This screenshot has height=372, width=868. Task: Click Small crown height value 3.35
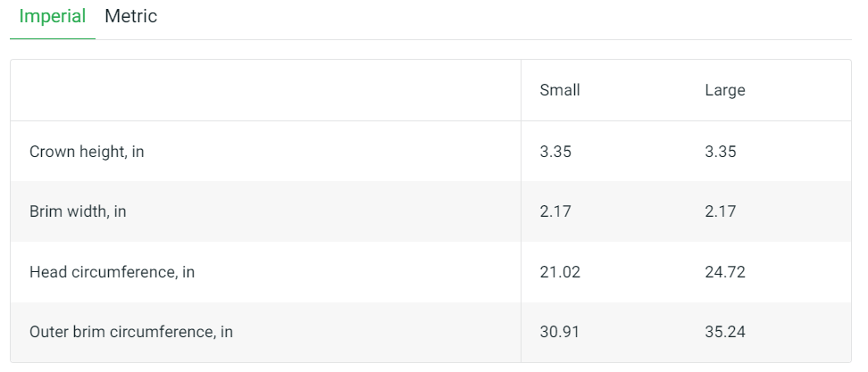(555, 152)
